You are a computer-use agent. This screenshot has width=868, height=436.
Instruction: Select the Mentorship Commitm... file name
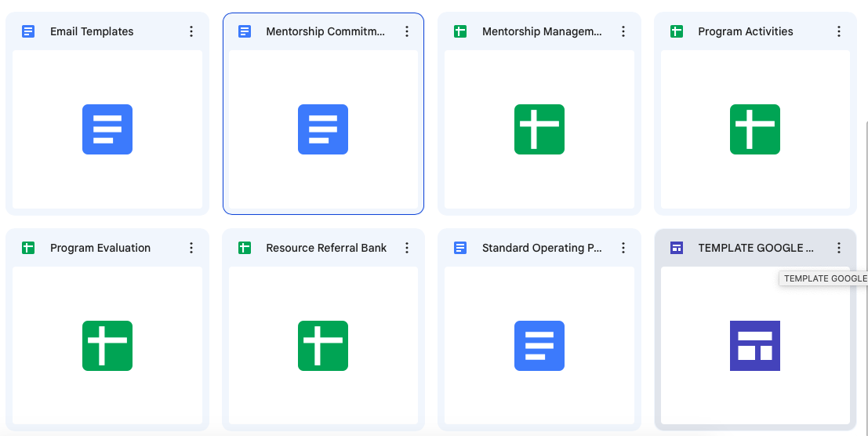coord(325,31)
